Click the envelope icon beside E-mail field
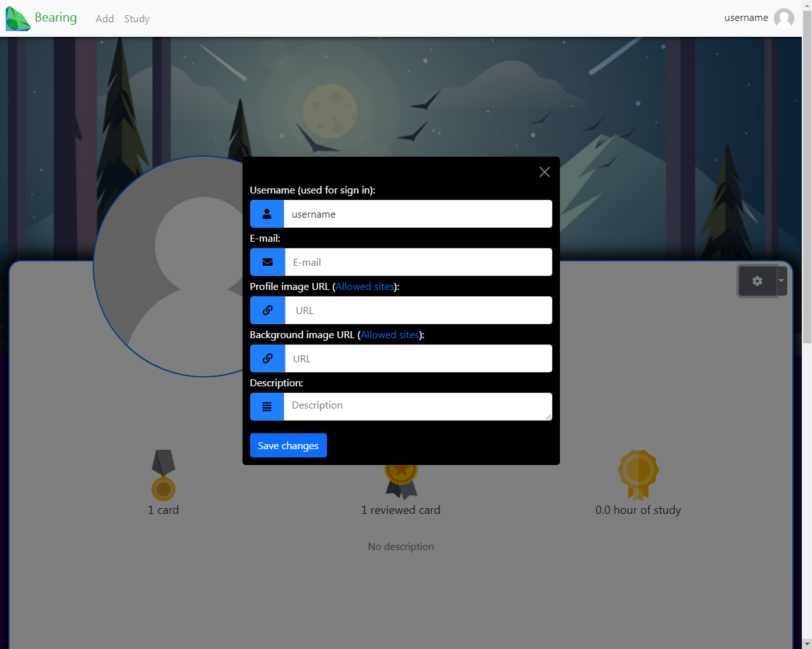Screen dimensions: 812x649 [x=267, y=262]
